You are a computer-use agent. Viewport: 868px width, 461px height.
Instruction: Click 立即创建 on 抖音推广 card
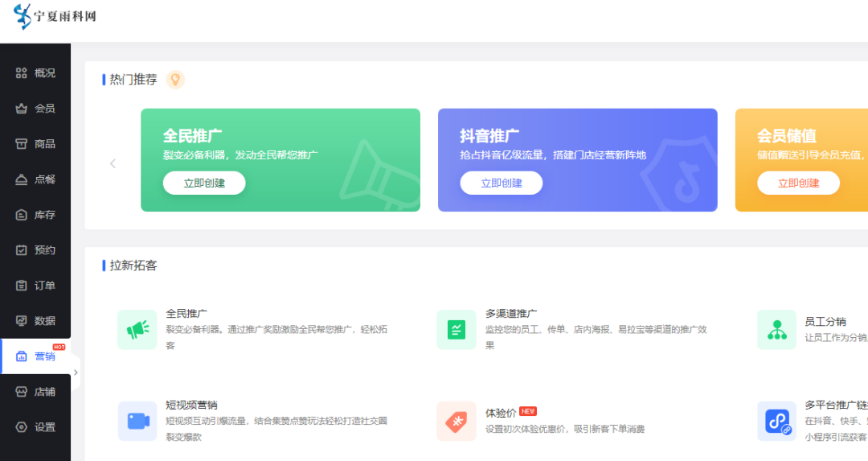tap(502, 183)
